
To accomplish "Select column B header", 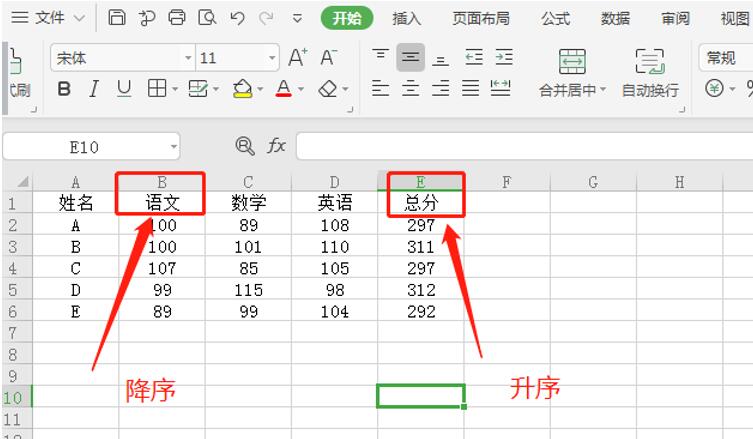I will point(162,182).
